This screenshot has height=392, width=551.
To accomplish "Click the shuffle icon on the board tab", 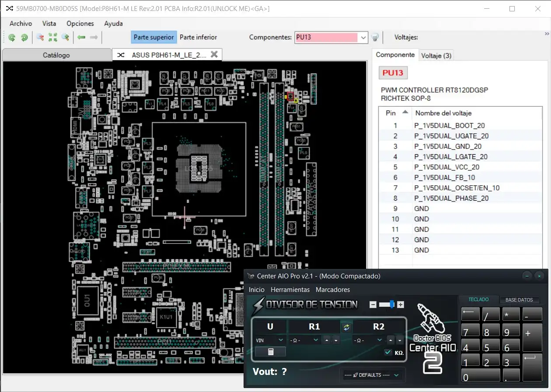I will (121, 55).
